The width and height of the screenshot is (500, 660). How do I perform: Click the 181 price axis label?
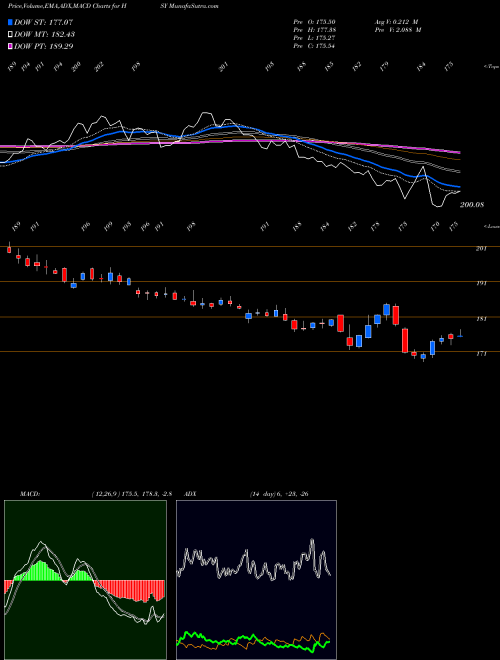(x=481, y=319)
